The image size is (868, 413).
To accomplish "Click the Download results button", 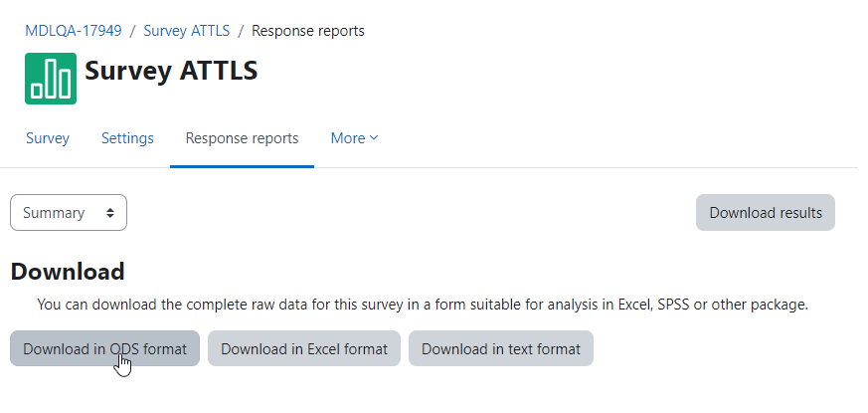I will click(766, 212).
